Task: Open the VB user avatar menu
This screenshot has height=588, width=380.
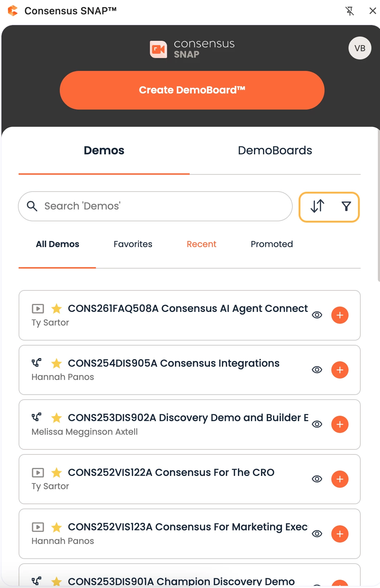Action: point(360,48)
